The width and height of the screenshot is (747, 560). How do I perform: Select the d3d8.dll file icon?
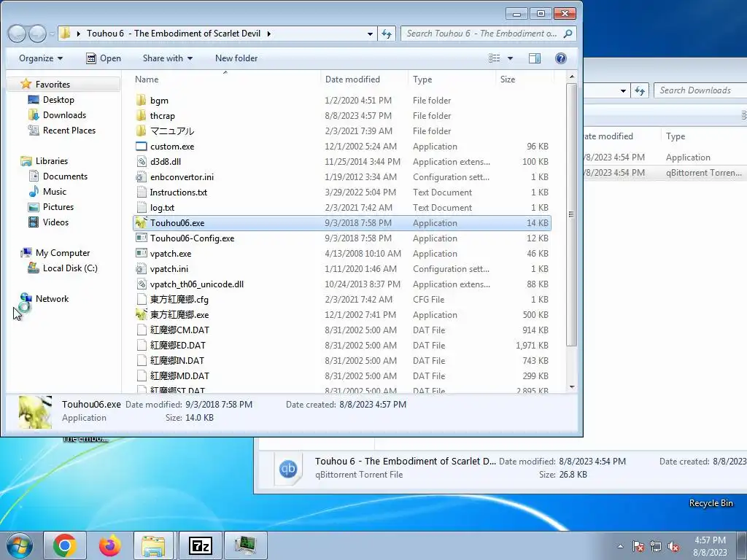click(141, 161)
